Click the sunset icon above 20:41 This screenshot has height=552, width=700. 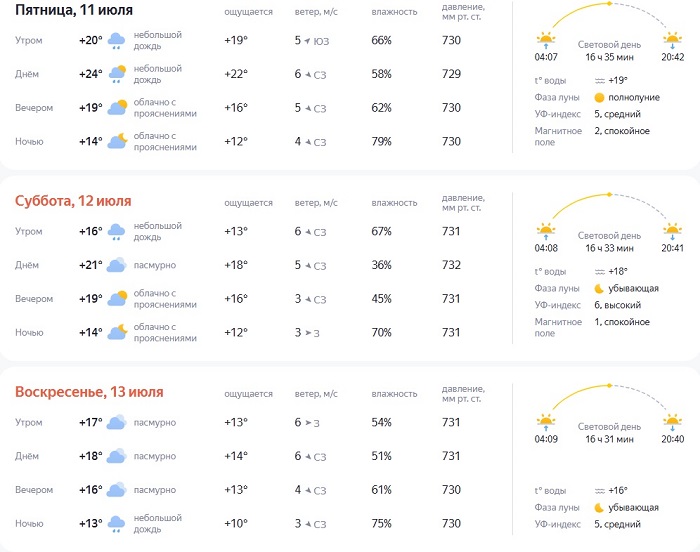[672, 230]
